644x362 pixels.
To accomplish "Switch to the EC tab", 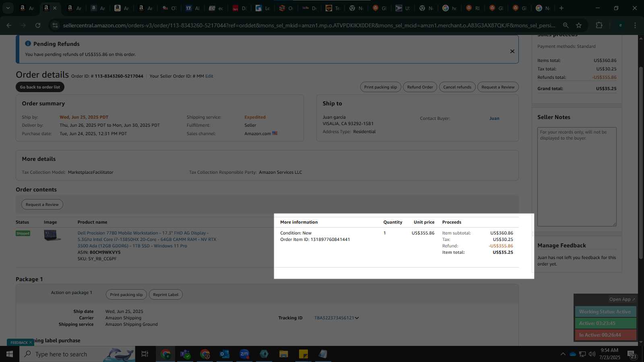I will pos(216,8).
